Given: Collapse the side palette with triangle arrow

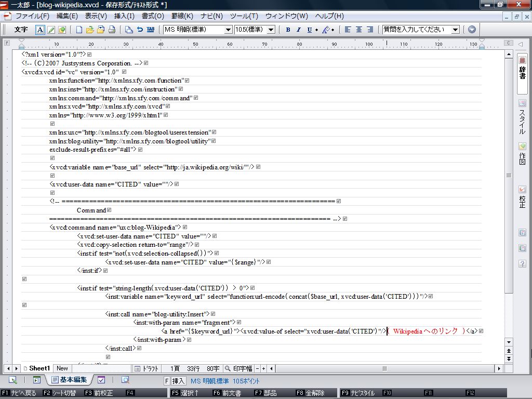Looking at the screenshot, I should click(521, 44).
